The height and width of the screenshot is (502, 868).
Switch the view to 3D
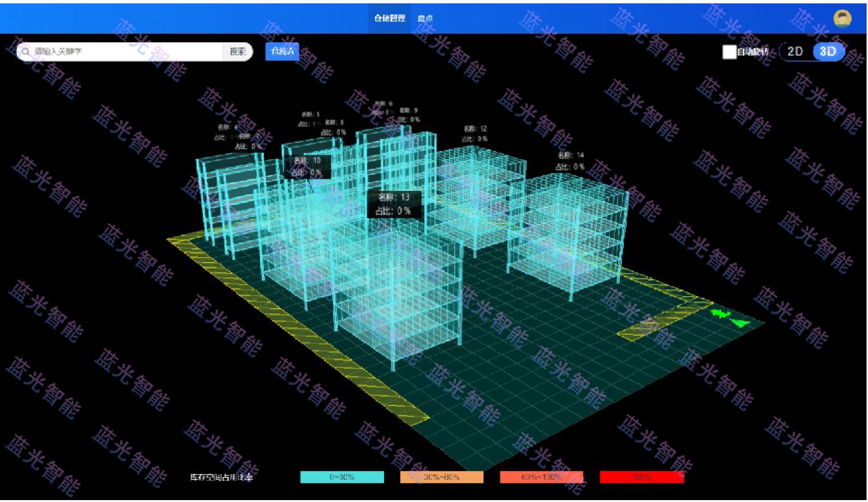[828, 51]
